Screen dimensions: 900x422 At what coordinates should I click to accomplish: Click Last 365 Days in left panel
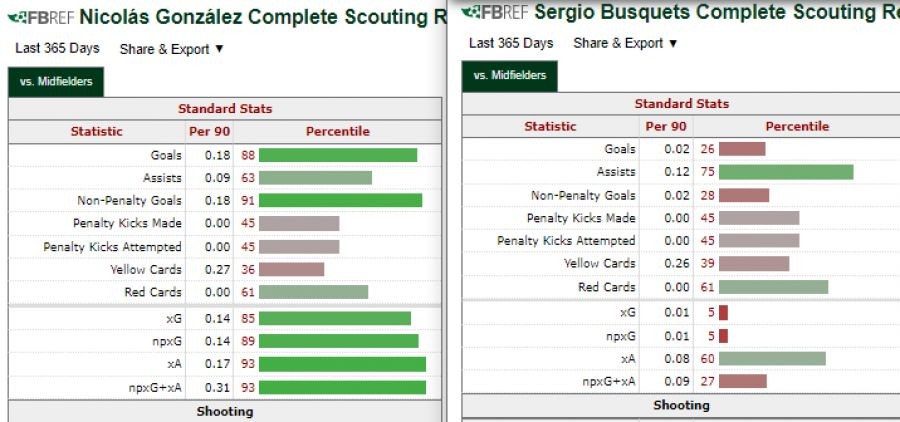pyautogui.click(x=57, y=49)
